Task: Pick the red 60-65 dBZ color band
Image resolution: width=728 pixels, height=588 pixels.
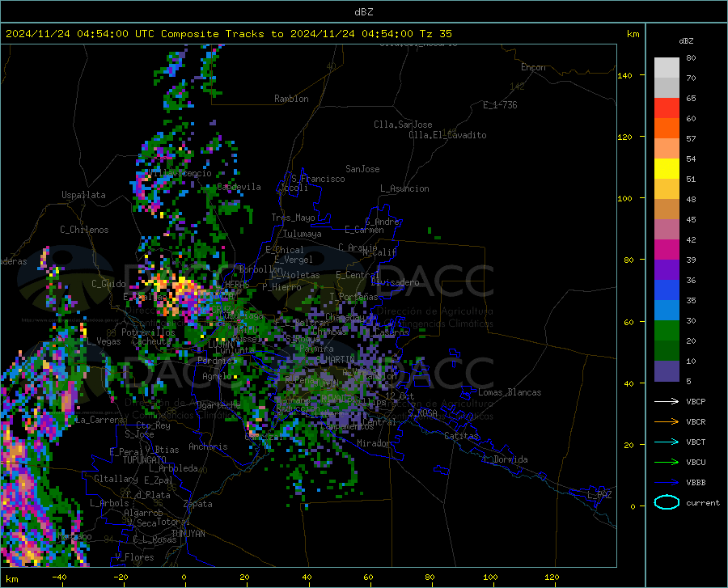Action: click(667, 108)
